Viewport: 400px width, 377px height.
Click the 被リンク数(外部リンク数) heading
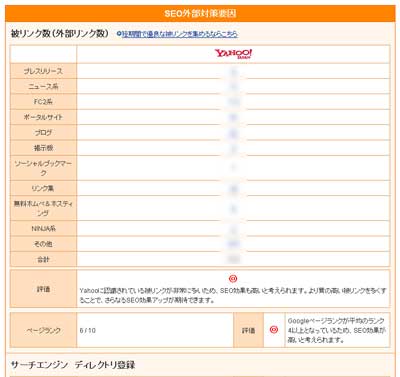point(60,34)
